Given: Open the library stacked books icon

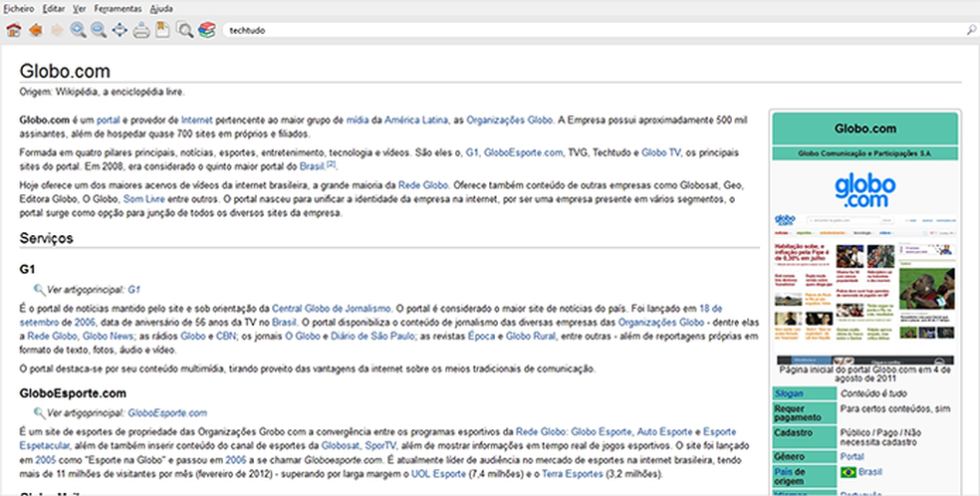Looking at the screenshot, I should click(x=206, y=29).
